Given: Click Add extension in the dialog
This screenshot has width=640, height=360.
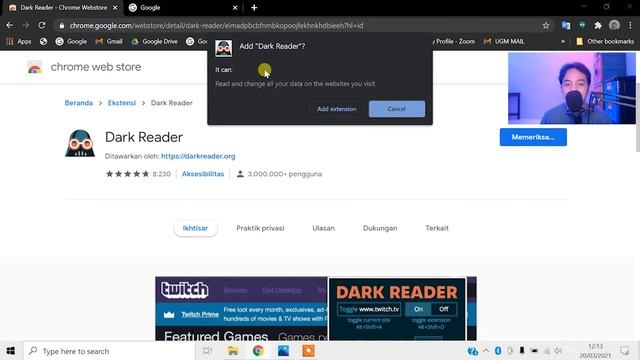Looking at the screenshot, I should [337, 109].
